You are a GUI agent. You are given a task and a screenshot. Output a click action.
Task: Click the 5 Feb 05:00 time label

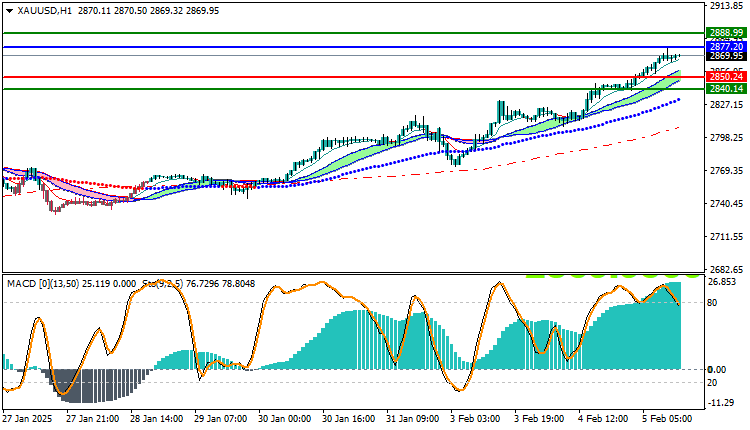(x=668, y=419)
